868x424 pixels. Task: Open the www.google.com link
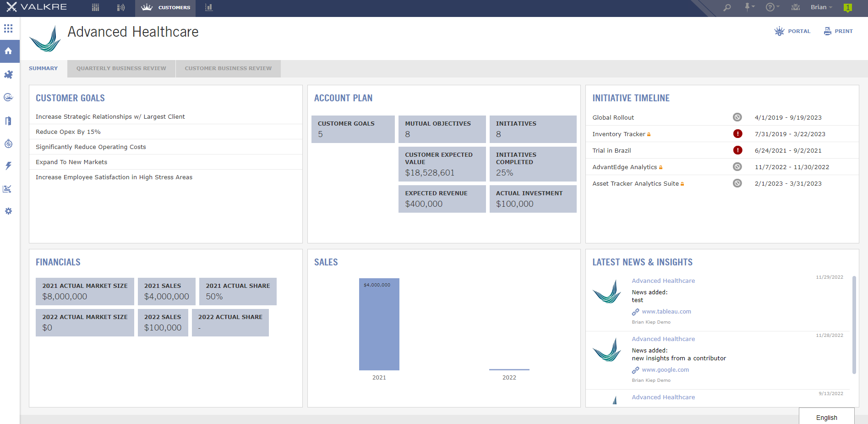666,370
